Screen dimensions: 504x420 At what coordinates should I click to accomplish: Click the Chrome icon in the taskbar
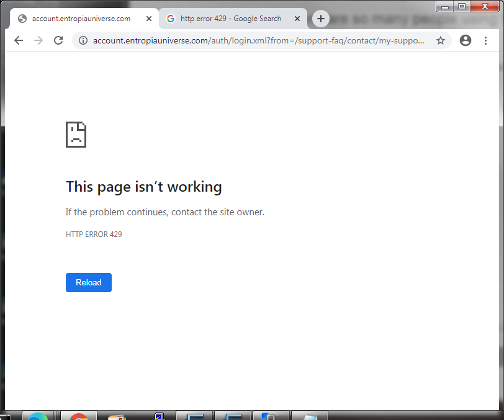79,416
